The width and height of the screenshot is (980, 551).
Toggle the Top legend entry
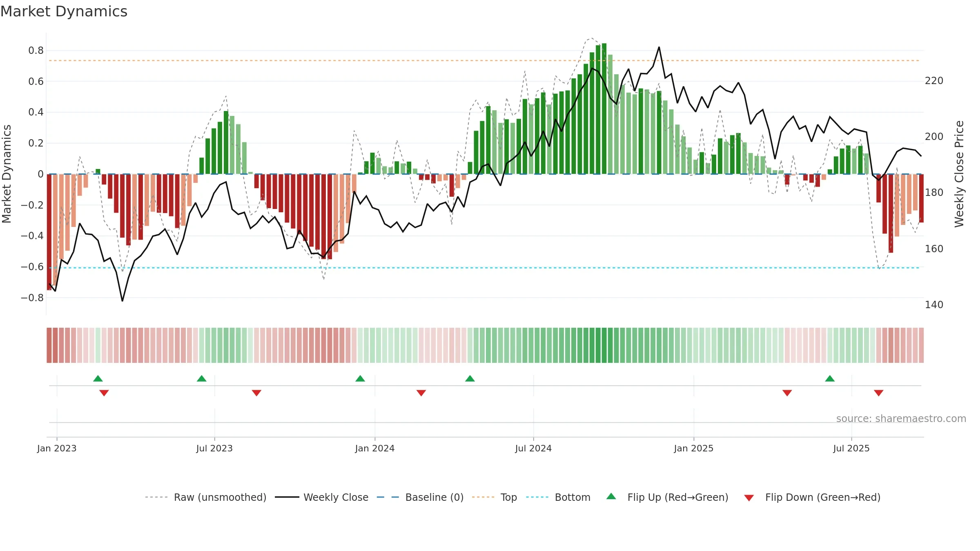click(494, 497)
